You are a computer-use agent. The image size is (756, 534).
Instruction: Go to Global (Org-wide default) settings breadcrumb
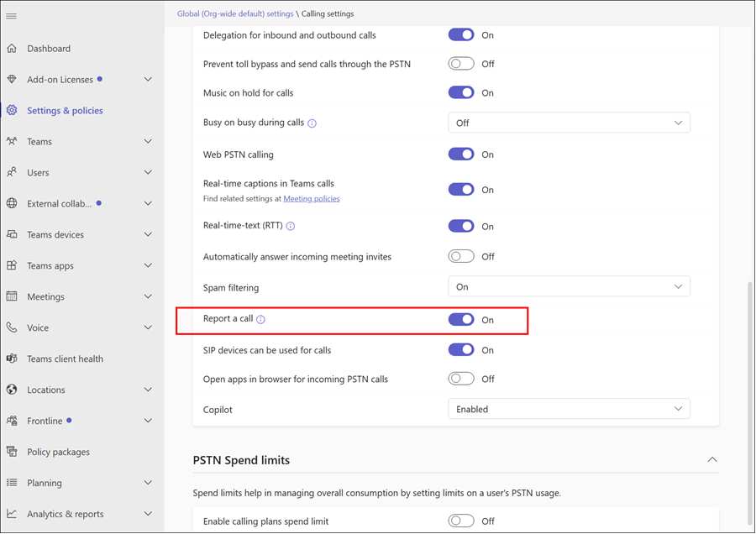coord(235,14)
